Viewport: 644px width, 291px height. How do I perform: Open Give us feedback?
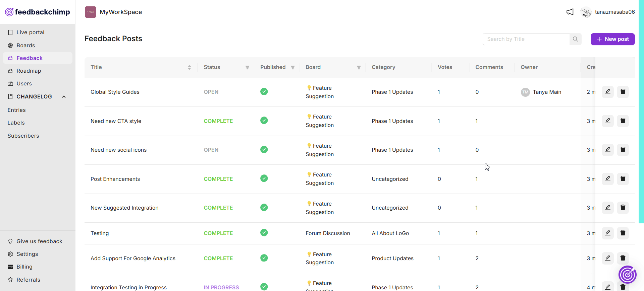[x=38, y=241]
